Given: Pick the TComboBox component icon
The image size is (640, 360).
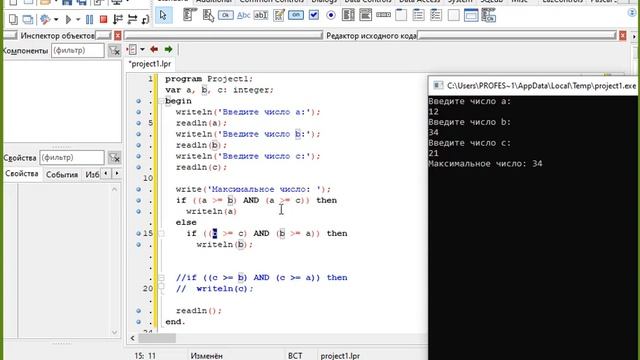Looking at the screenshot, I should click(x=365, y=16).
